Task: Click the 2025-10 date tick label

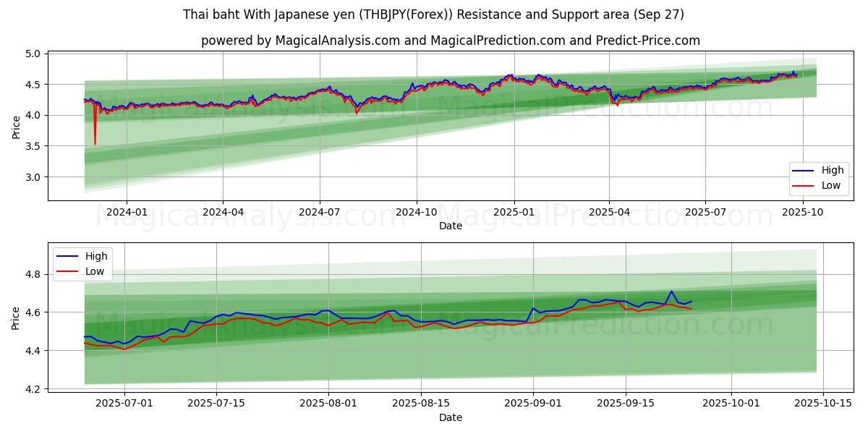Action: pyautogui.click(x=802, y=212)
